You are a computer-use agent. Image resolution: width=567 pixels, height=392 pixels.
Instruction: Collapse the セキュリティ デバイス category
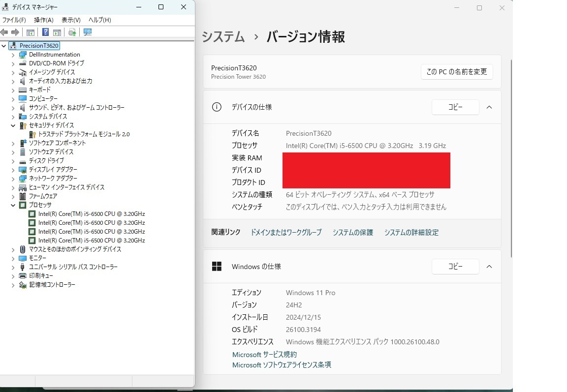coord(12,125)
